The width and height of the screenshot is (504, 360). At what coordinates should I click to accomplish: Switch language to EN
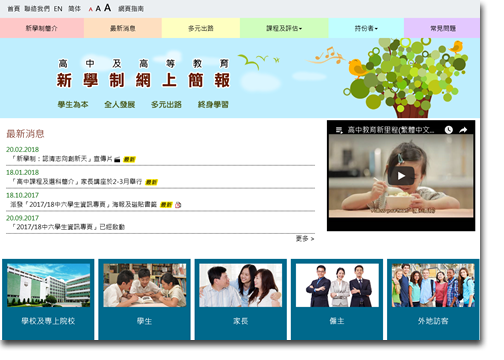tap(58, 9)
